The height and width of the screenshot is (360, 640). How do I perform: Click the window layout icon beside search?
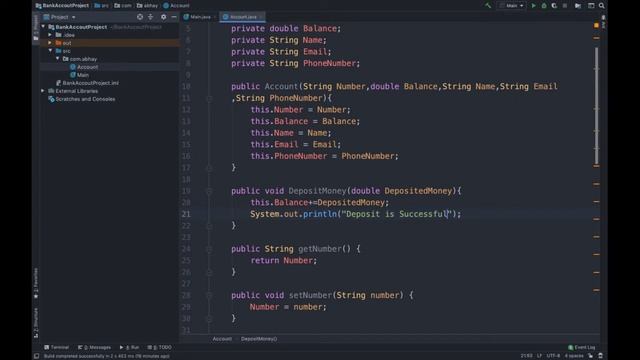(x=591, y=6)
